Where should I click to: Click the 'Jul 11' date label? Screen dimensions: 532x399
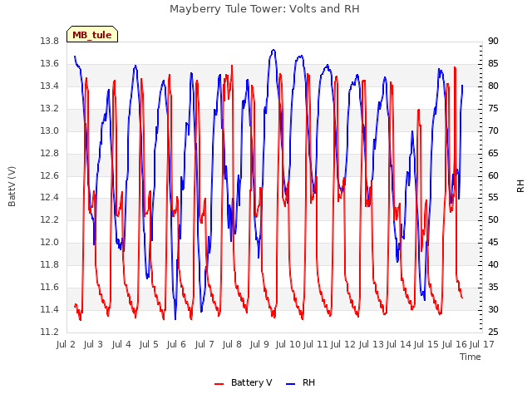pyautogui.click(x=316, y=344)
